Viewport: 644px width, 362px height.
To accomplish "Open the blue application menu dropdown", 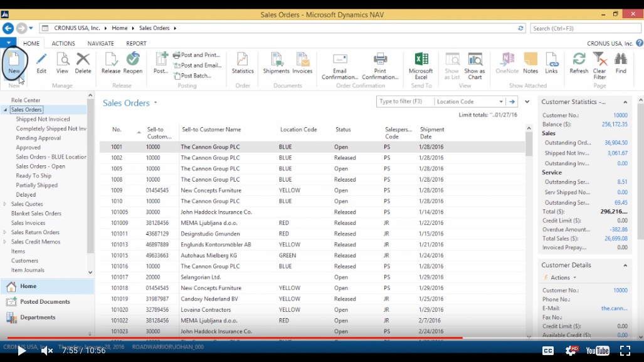I will 8,43.
